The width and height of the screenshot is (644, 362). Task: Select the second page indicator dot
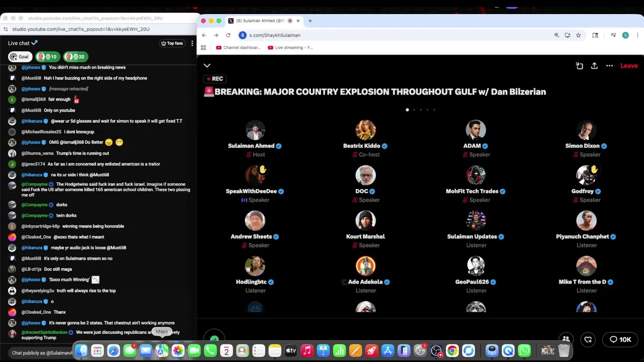414,110
